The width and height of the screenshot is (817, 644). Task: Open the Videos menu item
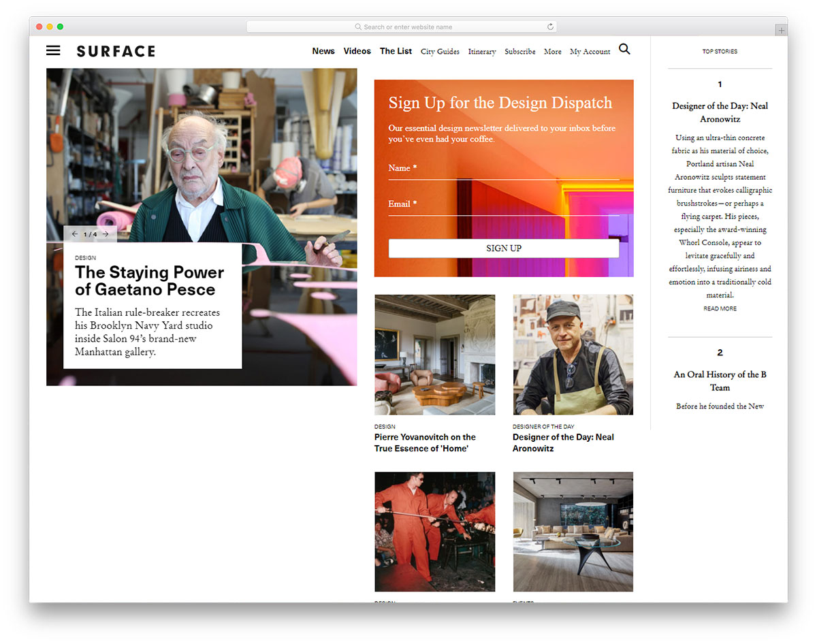pyautogui.click(x=357, y=51)
